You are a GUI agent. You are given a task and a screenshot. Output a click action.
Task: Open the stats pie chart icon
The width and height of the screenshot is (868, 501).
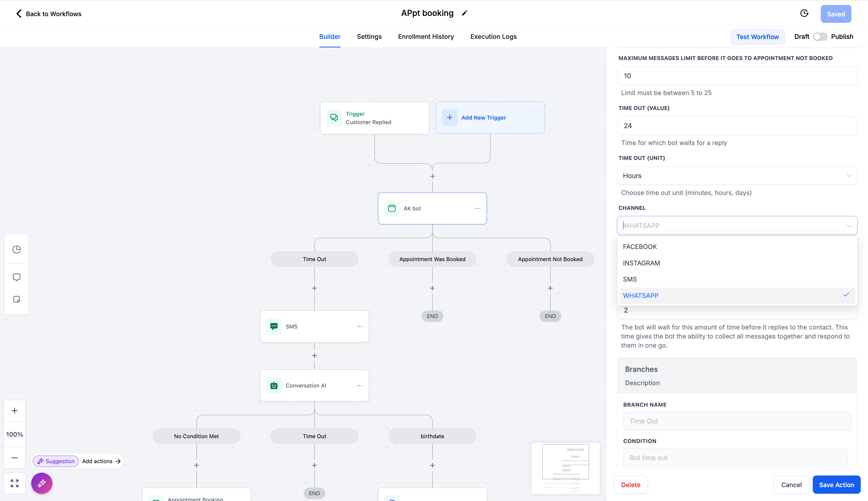pos(16,249)
